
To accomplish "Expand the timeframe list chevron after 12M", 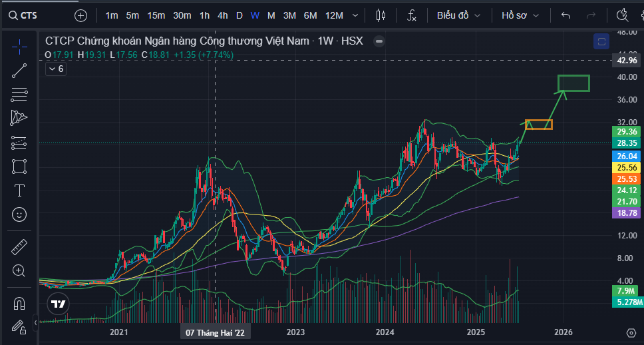I will point(355,15).
